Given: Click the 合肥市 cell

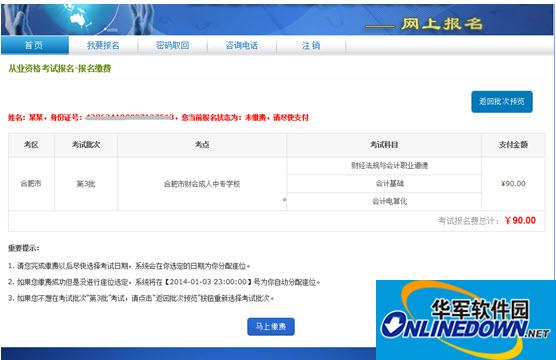Looking at the screenshot, I should coord(31,184).
